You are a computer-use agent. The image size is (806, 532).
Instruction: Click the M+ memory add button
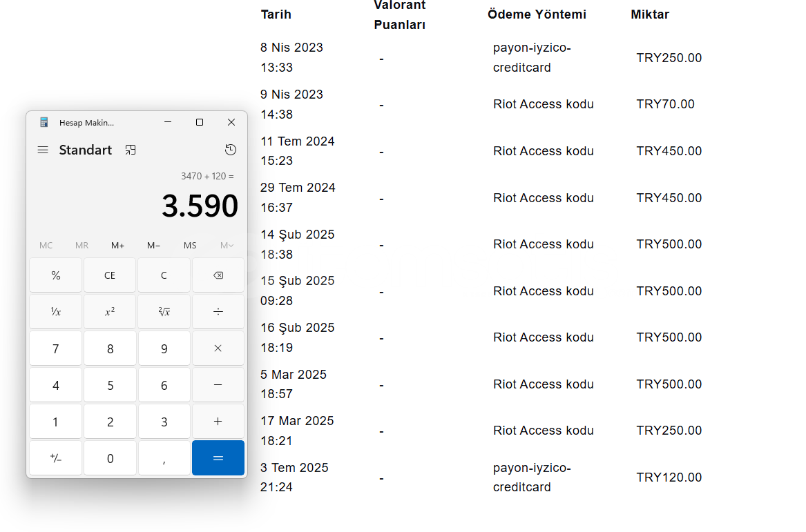point(117,246)
